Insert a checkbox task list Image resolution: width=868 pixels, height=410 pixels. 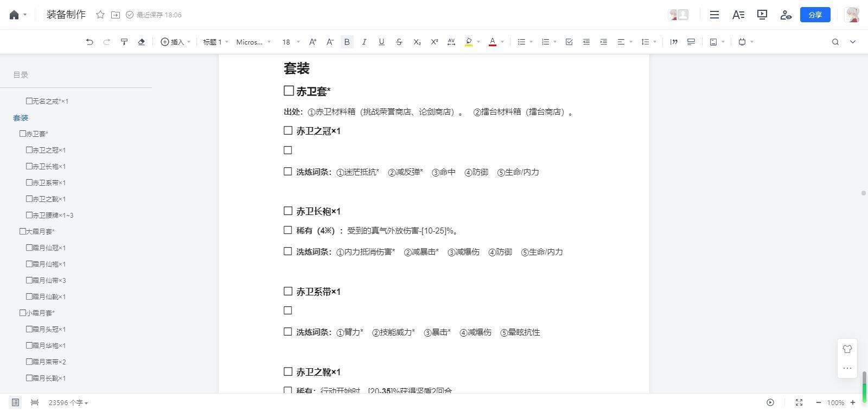(x=569, y=42)
